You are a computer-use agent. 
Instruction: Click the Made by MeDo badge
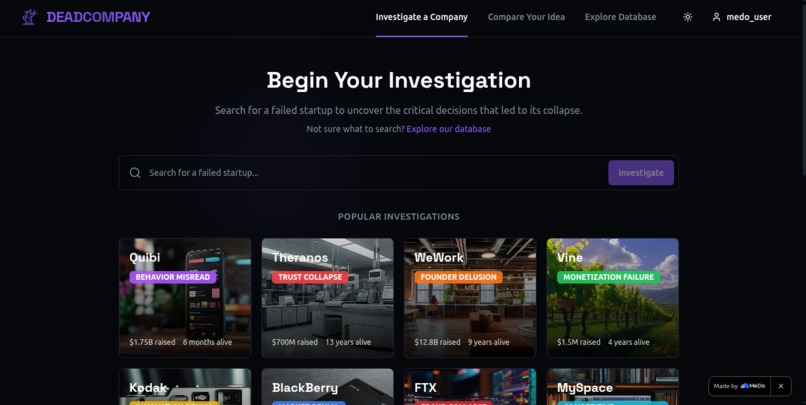(739, 386)
